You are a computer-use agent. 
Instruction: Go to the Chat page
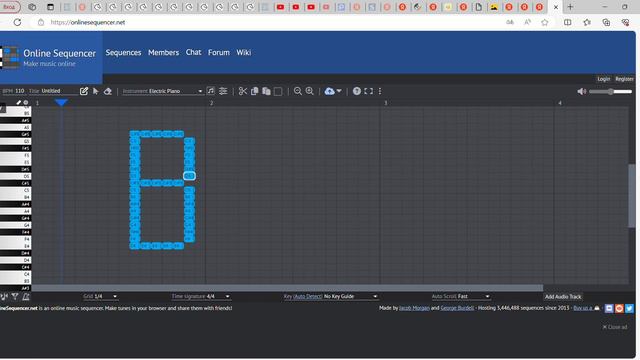[193, 52]
